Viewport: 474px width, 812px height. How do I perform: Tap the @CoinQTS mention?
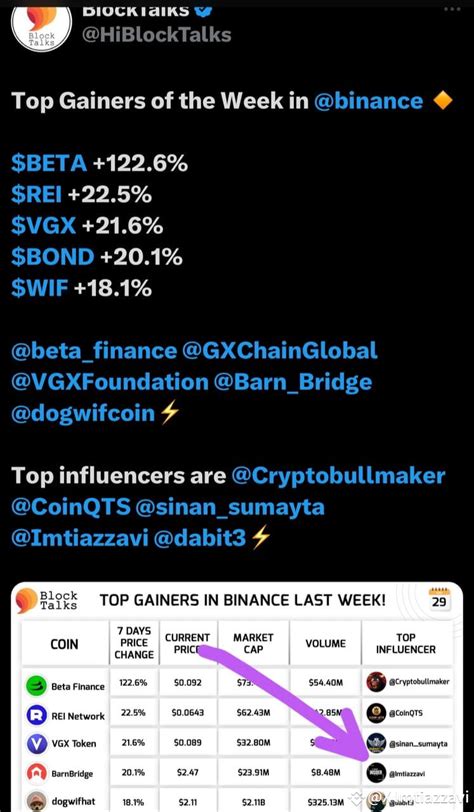[x=71, y=507]
